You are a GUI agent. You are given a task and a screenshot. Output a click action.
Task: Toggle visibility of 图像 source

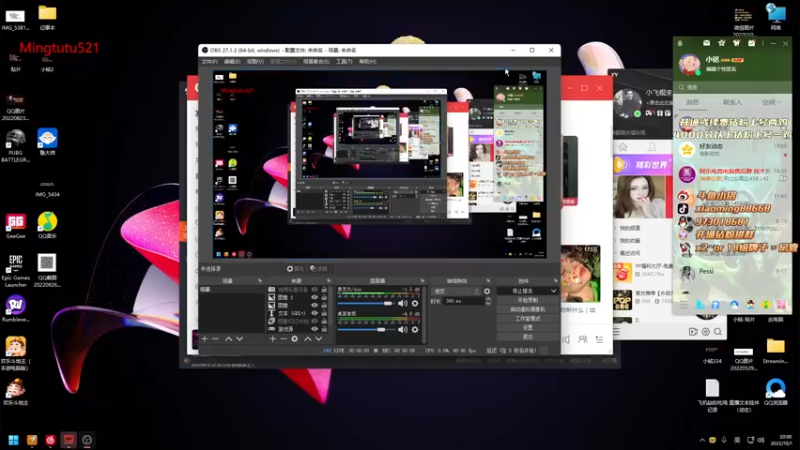coord(314,305)
